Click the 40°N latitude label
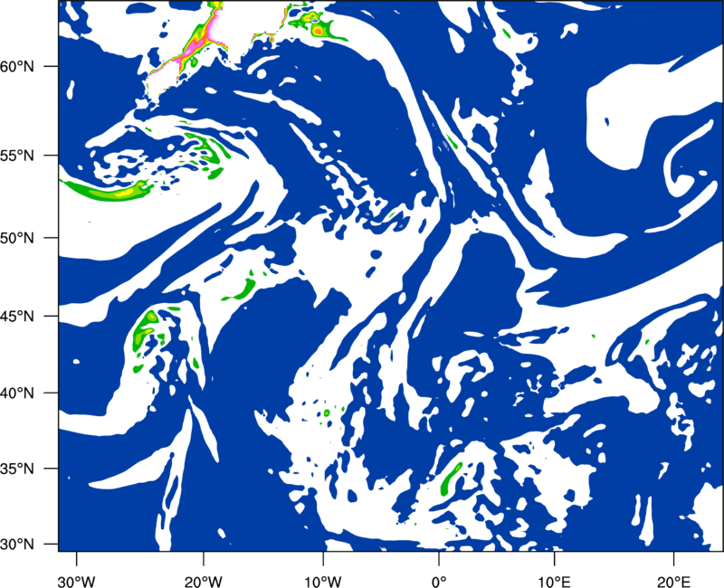The height and width of the screenshot is (588, 724). click(17, 394)
